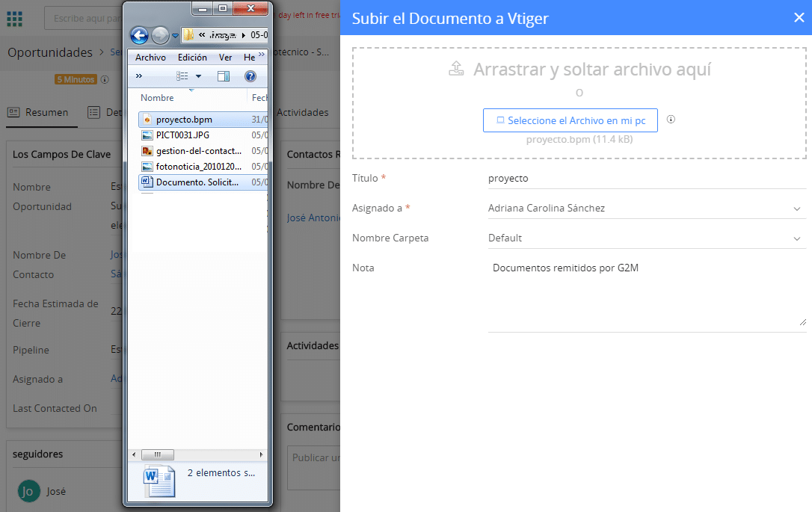Click the folder icon in address bar
This screenshot has height=512, width=812.
188,35
